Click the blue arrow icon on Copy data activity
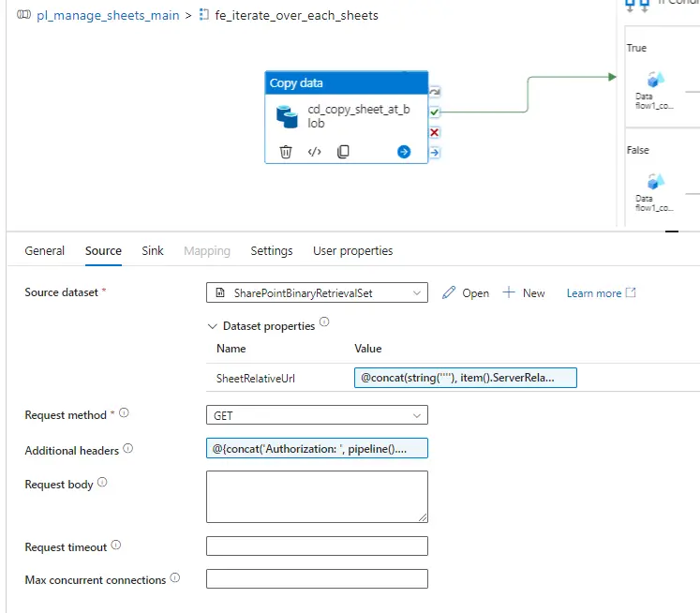700x613 pixels. 404,151
